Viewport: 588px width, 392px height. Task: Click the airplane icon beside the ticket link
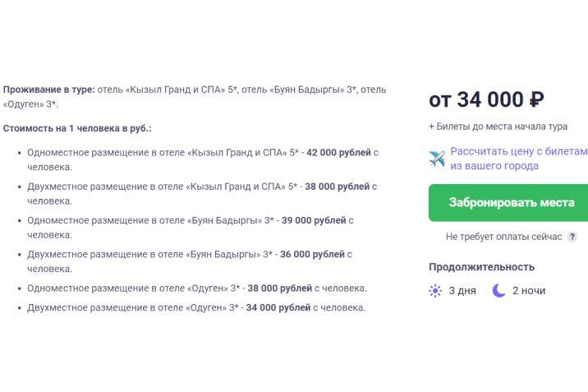[x=437, y=158]
